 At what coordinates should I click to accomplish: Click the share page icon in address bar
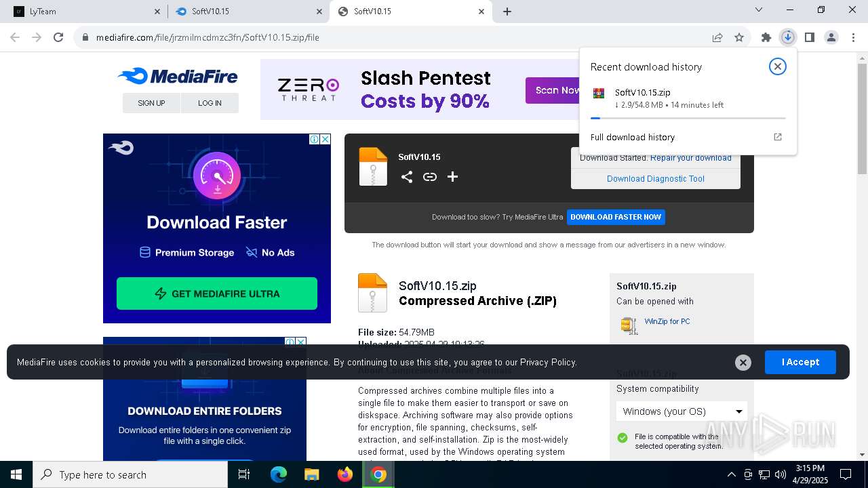(717, 37)
